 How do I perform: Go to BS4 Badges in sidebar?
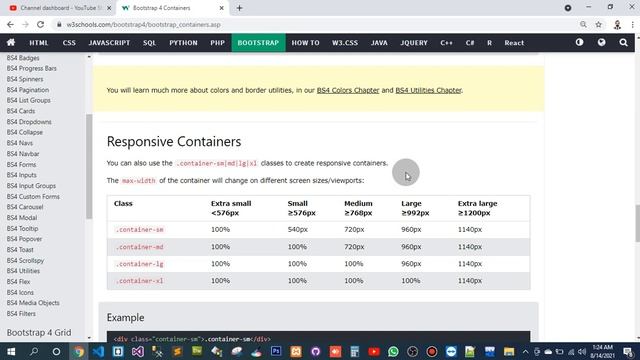[x=23, y=58]
